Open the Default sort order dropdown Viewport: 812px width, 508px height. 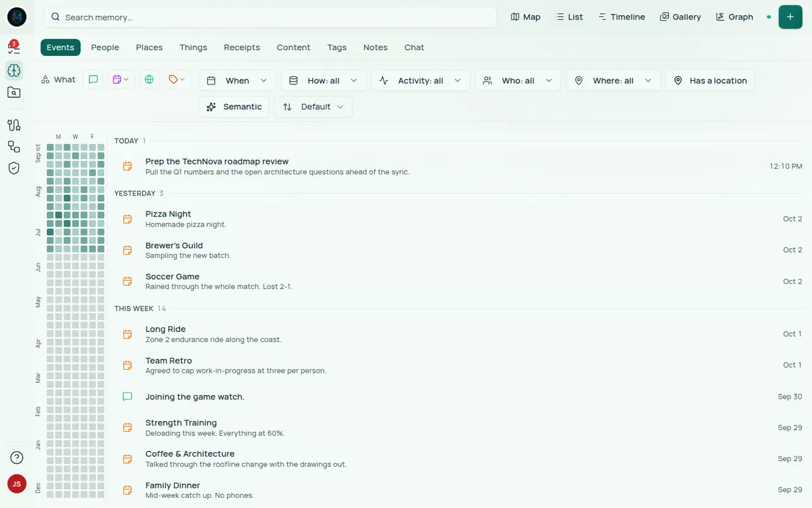(x=314, y=107)
